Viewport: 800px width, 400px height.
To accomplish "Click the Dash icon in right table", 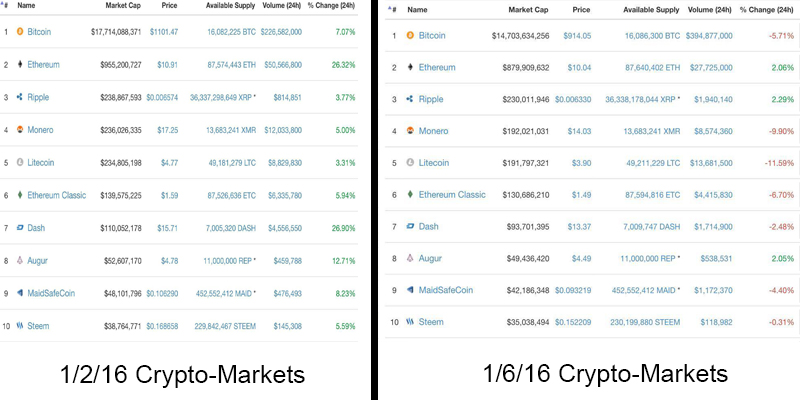I will (410, 226).
